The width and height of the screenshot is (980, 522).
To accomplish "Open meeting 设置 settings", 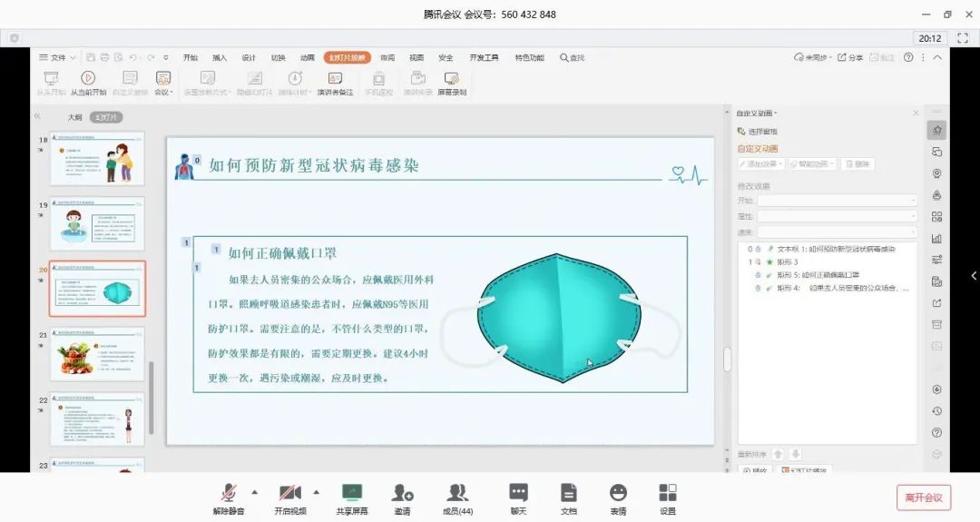I will [668, 494].
